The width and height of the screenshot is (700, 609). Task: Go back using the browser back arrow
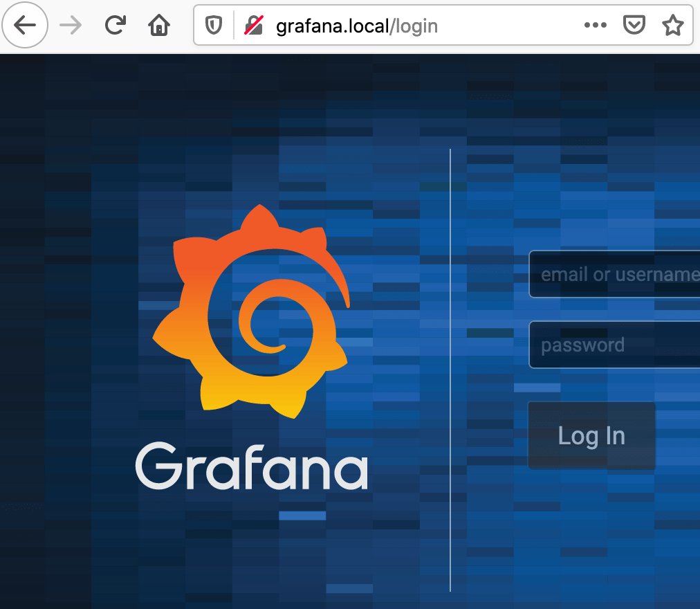click(x=25, y=25)
